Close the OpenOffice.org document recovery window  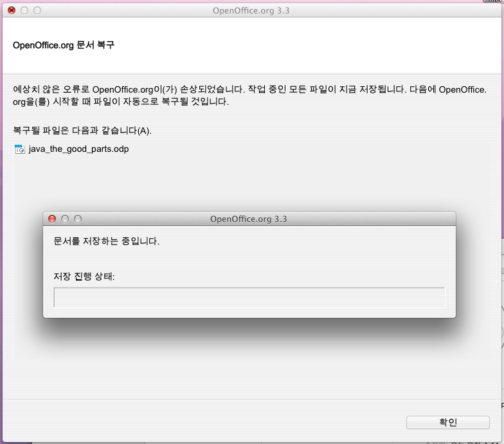tap(12, 10)
